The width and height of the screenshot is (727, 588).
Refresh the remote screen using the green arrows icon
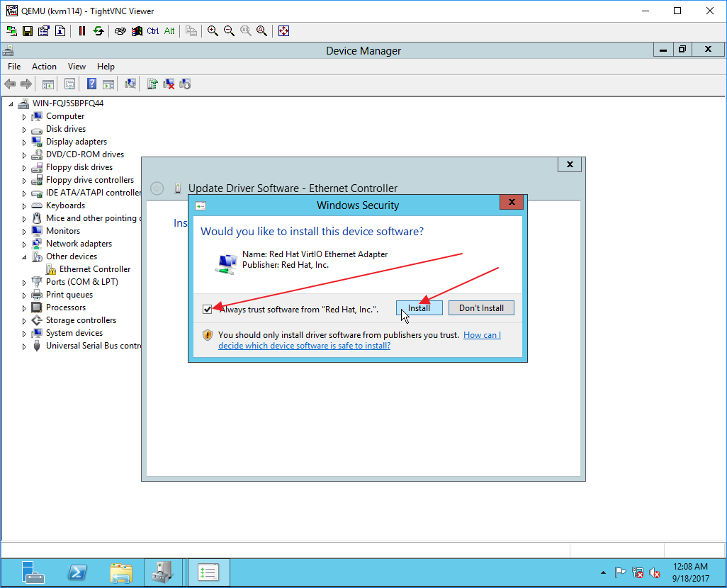(98, 31)
